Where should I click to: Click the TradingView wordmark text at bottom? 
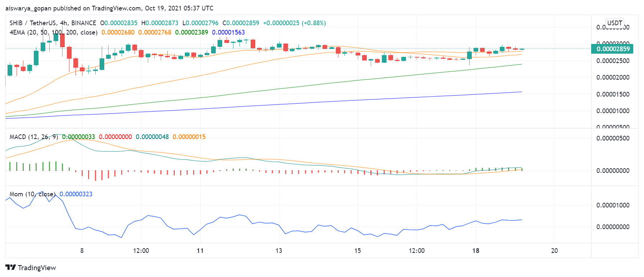[x=37, y=268]
